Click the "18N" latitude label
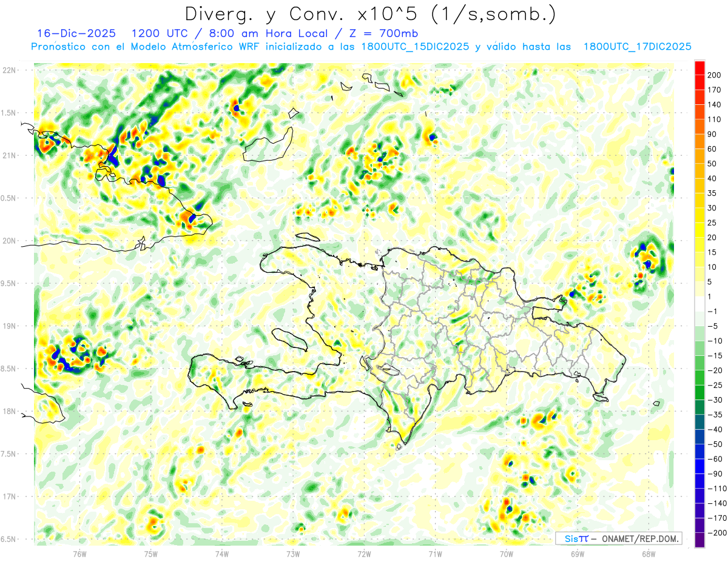 click(x=9, y=412)
